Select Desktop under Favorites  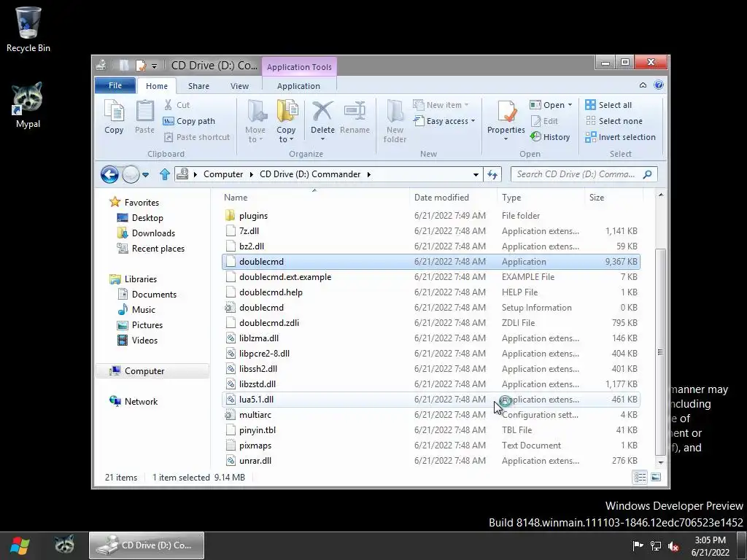pos(147,217)
